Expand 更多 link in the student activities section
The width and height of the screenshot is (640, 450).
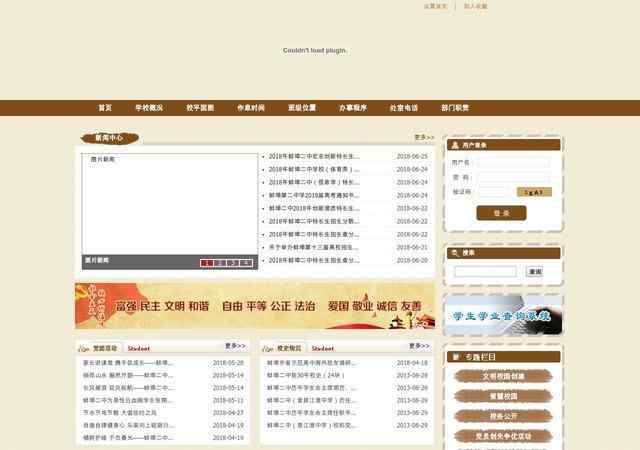point(235,346)
